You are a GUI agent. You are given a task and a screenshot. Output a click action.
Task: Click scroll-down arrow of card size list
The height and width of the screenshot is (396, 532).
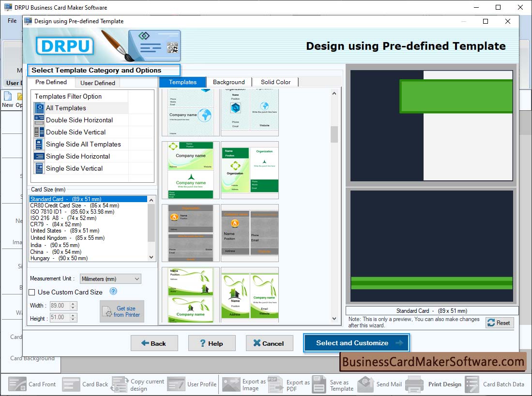coord(152,257)
